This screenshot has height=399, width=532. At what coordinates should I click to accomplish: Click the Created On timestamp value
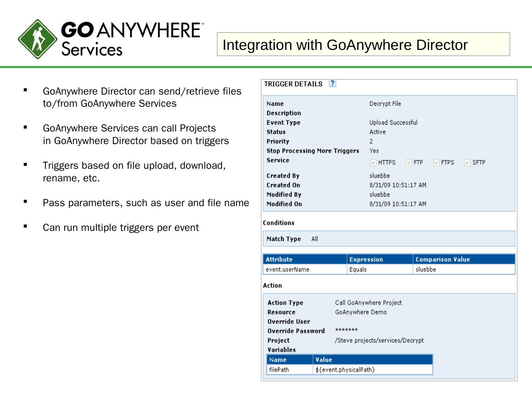pyautogui.click(x=398, y=185)
